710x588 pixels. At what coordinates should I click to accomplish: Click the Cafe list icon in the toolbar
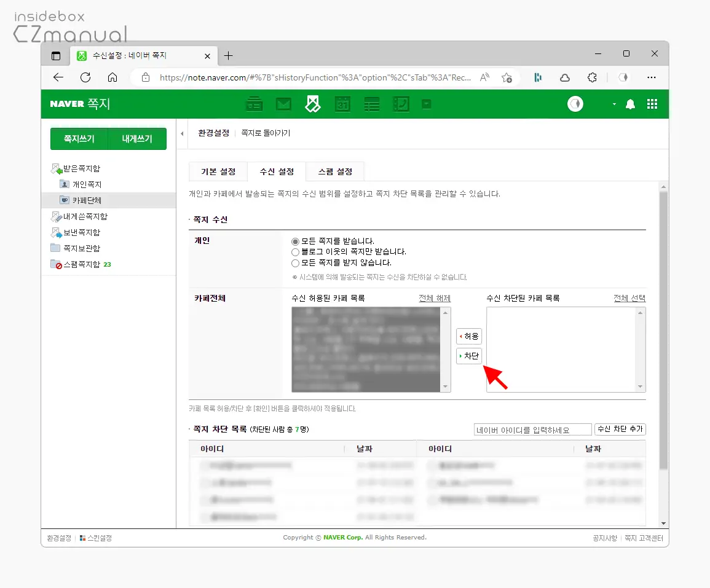(254, 104)
